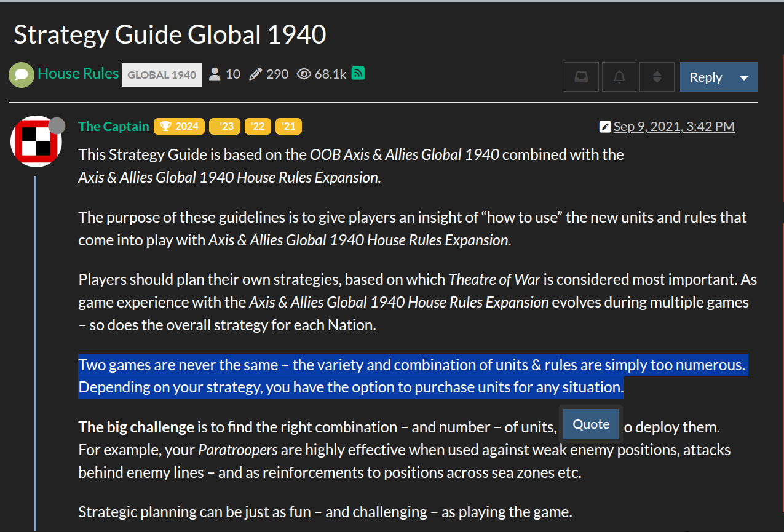Click the '21 badge
Viewport: 784px width, 532px height.
[x=288, y=127]
